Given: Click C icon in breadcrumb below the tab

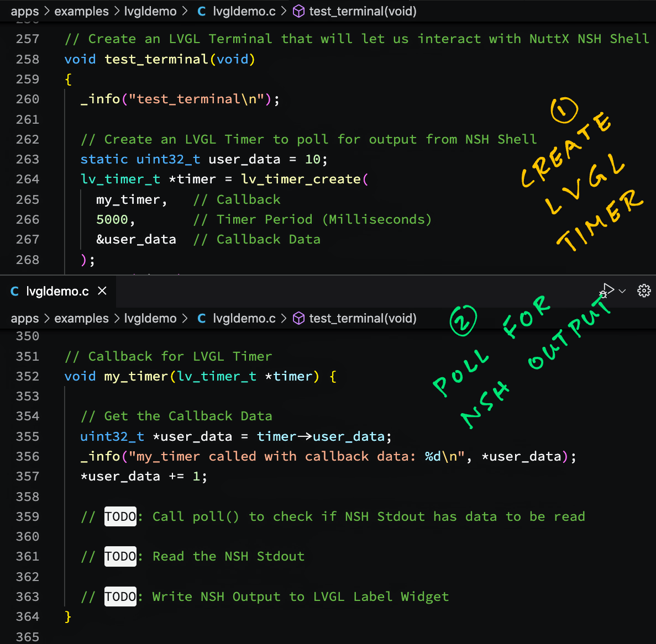Looking at the screenshot, I should click(x=202, y=318).
